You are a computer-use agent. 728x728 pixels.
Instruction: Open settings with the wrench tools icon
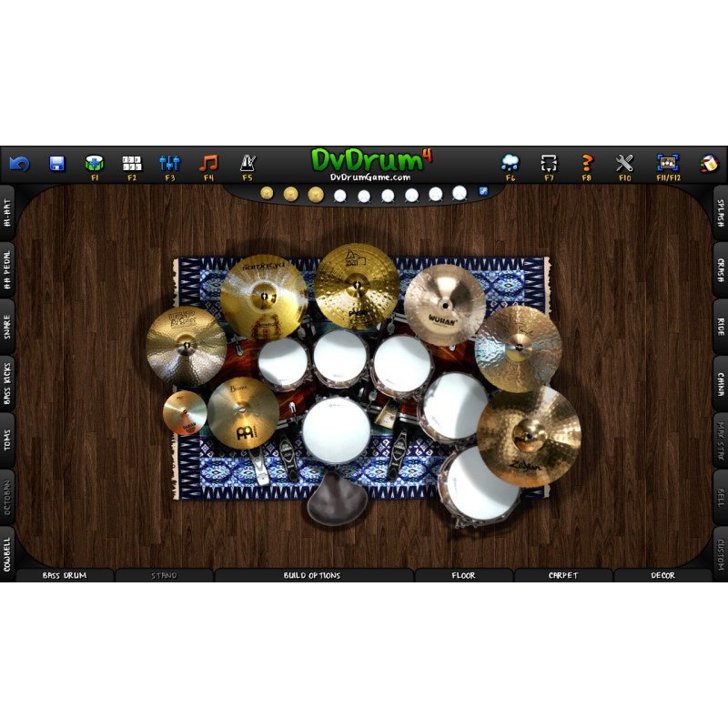point(624,164)
